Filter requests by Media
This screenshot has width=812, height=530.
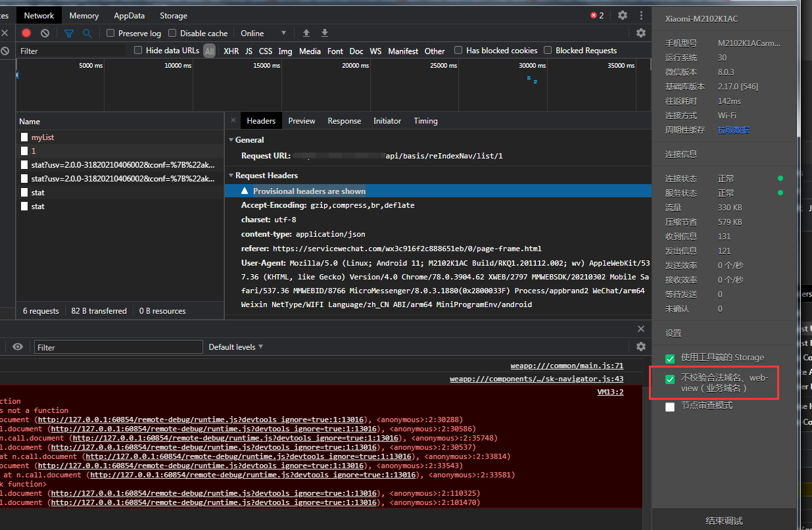click(310, 51)
